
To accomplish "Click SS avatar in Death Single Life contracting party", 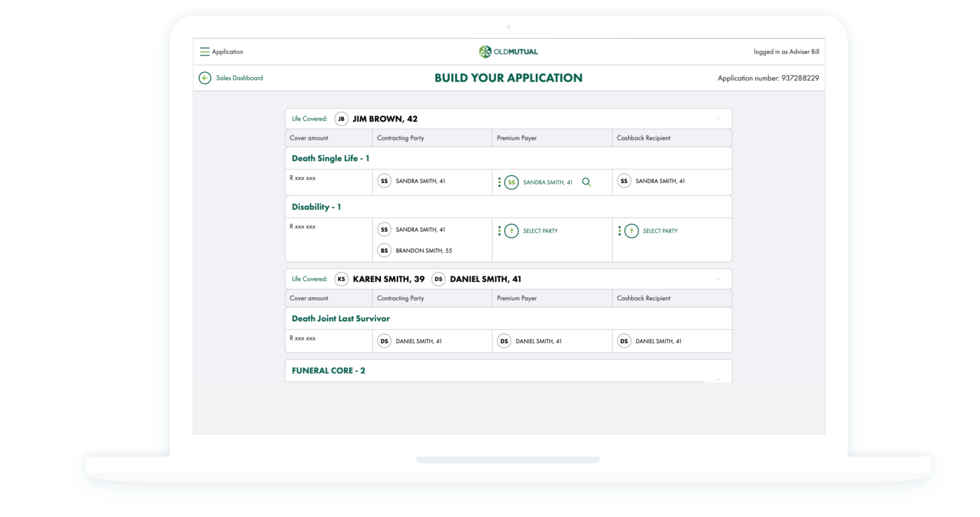I will tap(384, 181).
